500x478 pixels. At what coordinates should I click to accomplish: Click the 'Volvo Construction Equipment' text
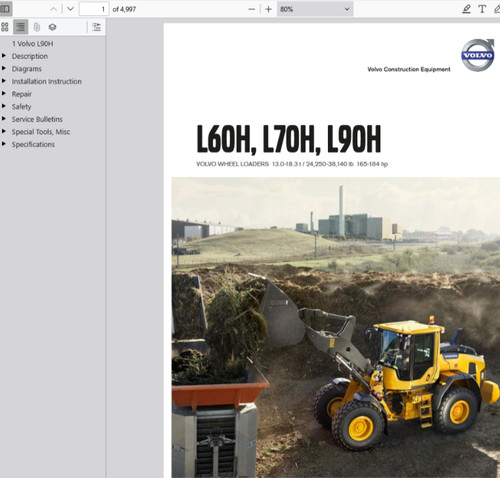click(x=409, y=69)
